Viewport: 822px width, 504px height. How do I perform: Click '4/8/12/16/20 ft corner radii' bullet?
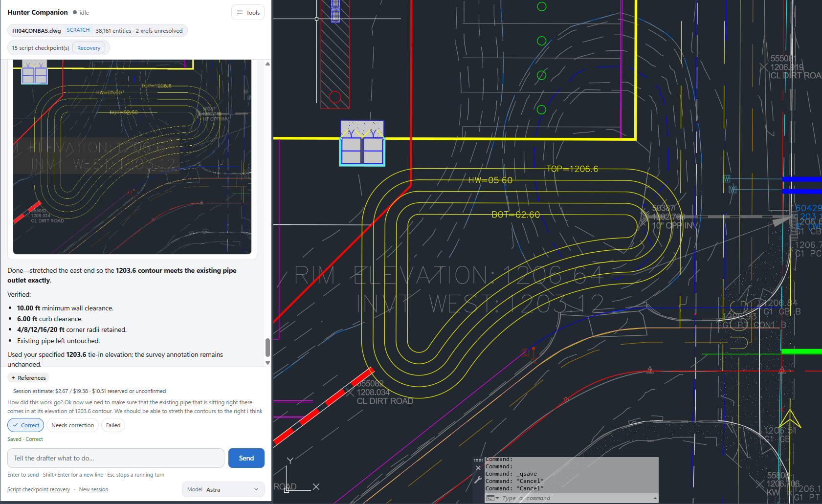pyautogui.click(x=72, y=329)
